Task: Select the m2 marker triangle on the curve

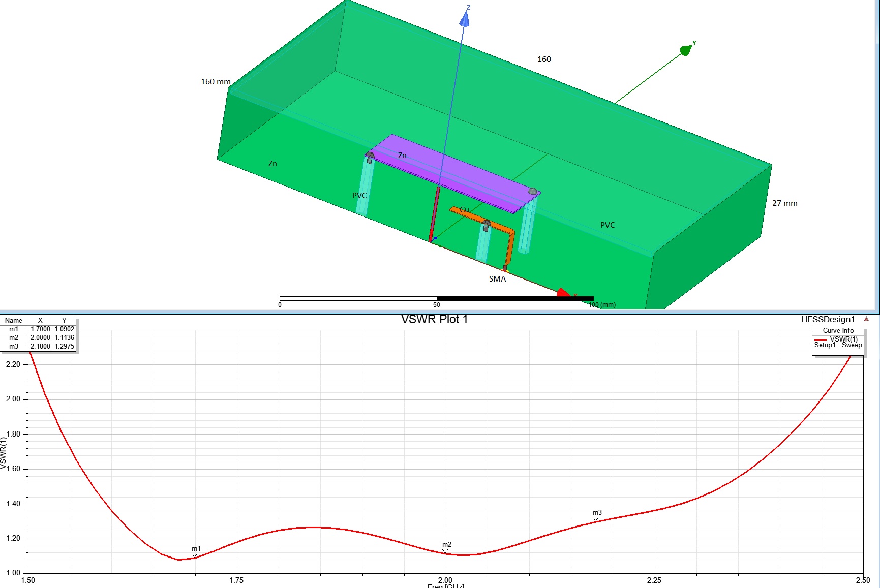Action: click(445, 551)
